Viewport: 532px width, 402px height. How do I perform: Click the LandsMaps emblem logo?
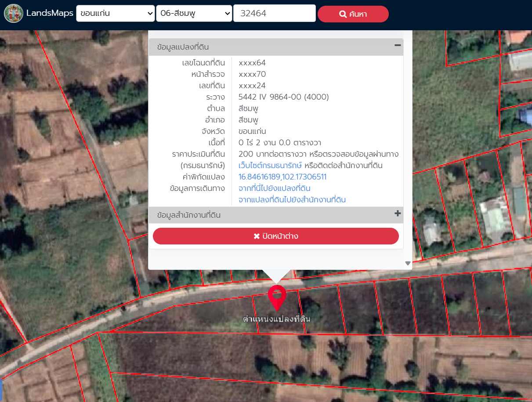(x=14, y=13)
